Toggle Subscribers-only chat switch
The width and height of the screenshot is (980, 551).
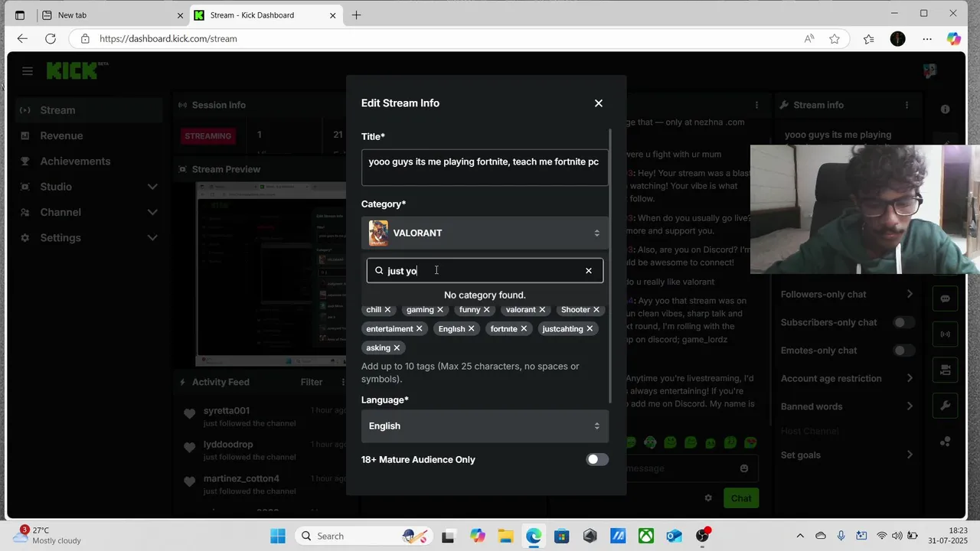pyautogui.click(x=904, y=322)
